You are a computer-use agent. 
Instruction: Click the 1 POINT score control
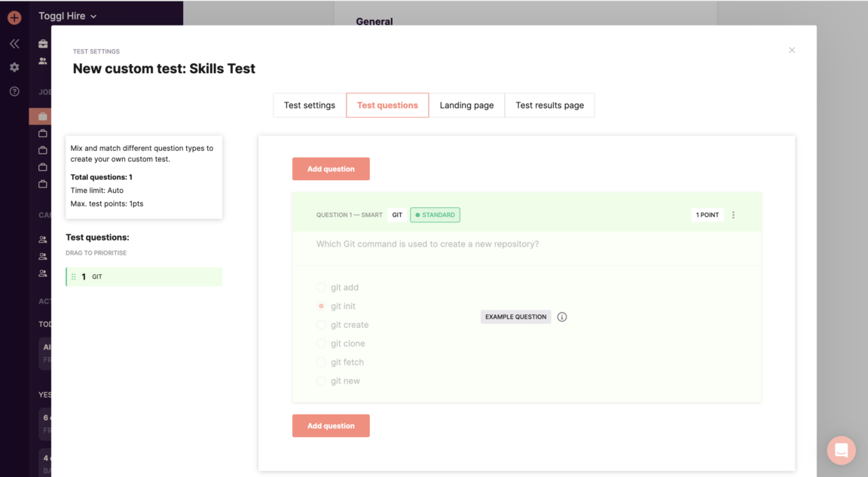pyautogui.click(x=707, y=215)
